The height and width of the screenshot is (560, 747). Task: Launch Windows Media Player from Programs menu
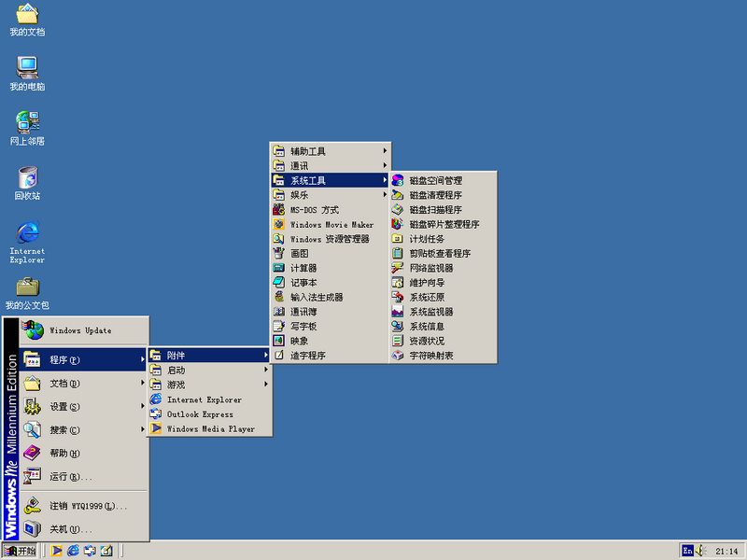point(209,428)
